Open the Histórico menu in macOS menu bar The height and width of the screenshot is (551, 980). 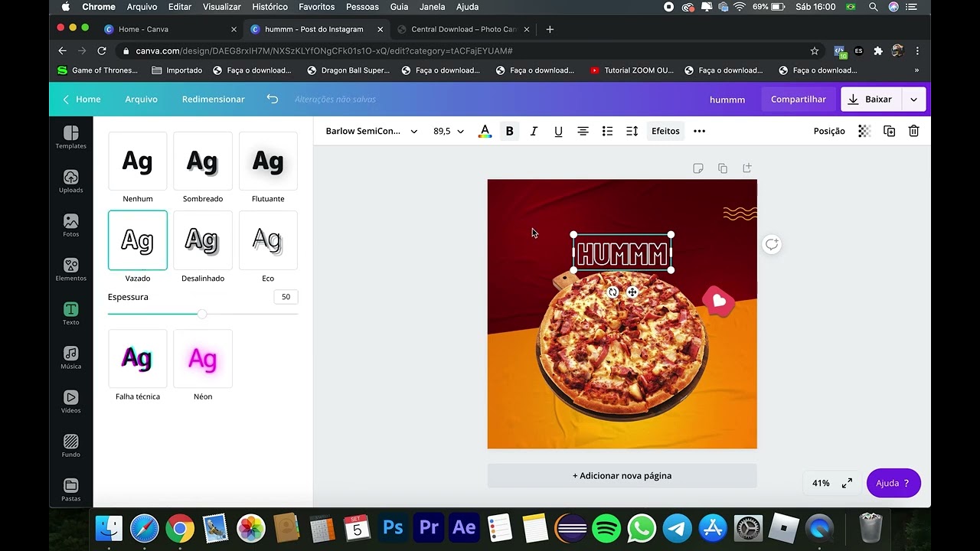(269, 7)
